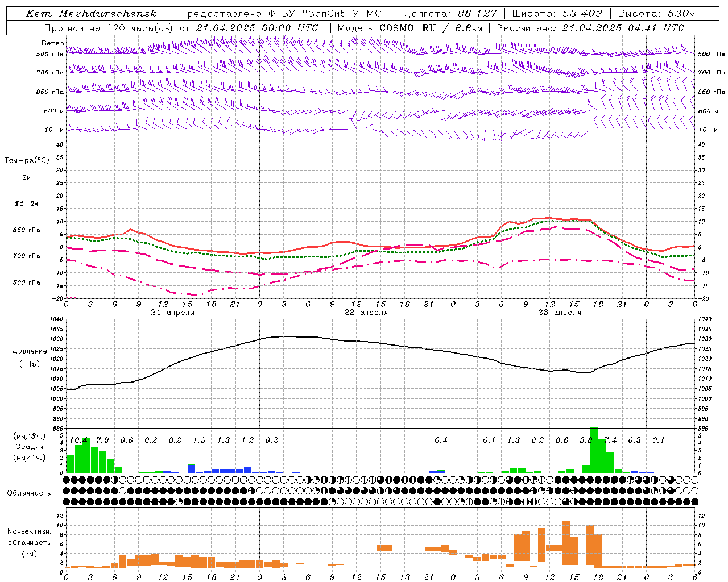Image resolution: width=728 pixels, height=582 pixels.
Task: Click the Kem_Mezhdurechensk station title
Action: pyautogui.click(x=91, y=14)
